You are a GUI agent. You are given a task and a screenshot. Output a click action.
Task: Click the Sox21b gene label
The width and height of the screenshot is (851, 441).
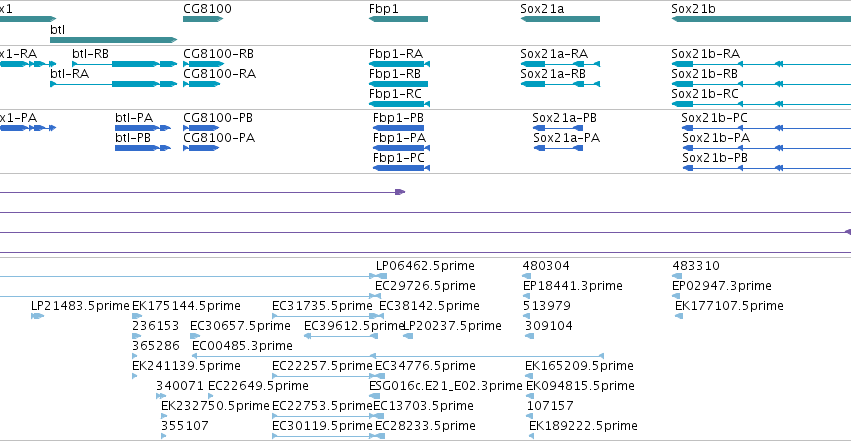click(x=694, y=9)
